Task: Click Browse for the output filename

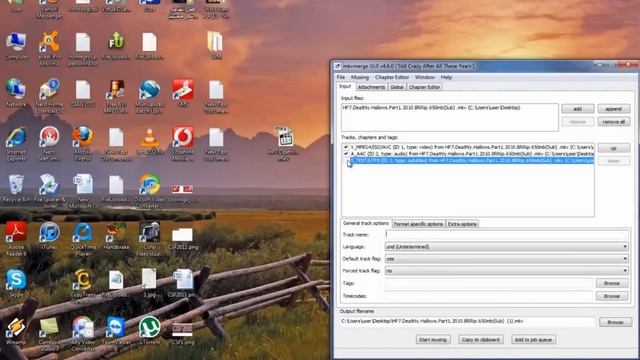Action: pyautogui.click(x=616, y=322)
